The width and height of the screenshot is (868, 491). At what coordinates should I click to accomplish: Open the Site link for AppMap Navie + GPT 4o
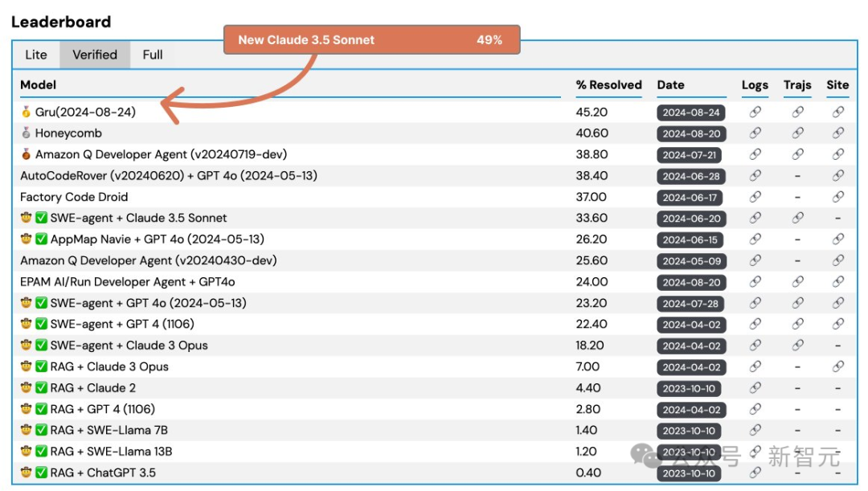[838, 239]
